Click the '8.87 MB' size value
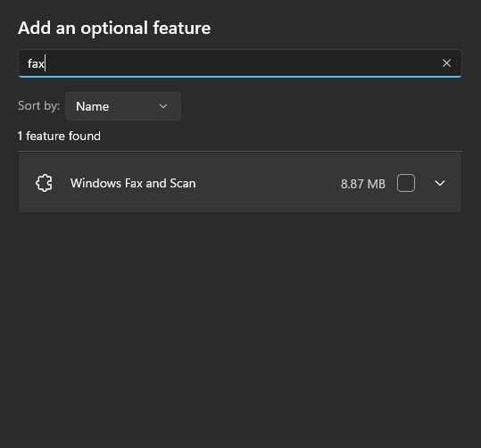This screenshot has height=448, width=481. pyautogui.click(x=362, y=184)
